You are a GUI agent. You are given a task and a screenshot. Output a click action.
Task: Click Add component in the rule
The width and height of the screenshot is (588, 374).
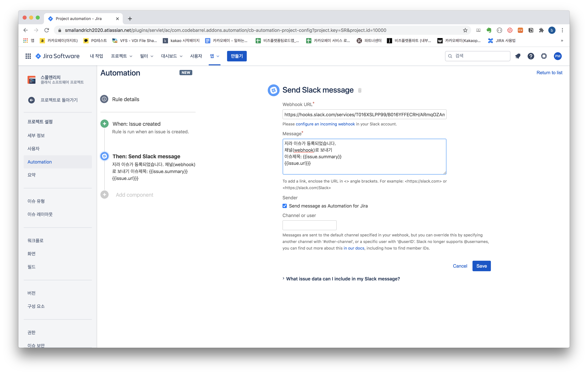134,195
